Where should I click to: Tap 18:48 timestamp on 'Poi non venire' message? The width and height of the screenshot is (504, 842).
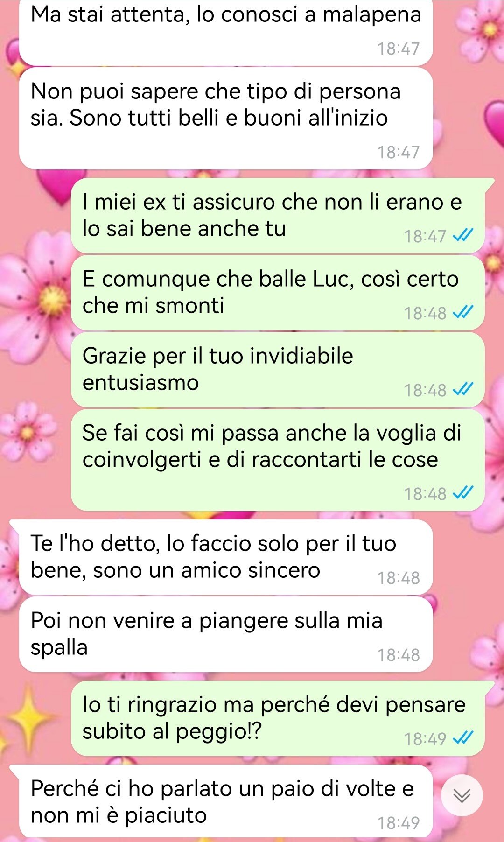399,655
